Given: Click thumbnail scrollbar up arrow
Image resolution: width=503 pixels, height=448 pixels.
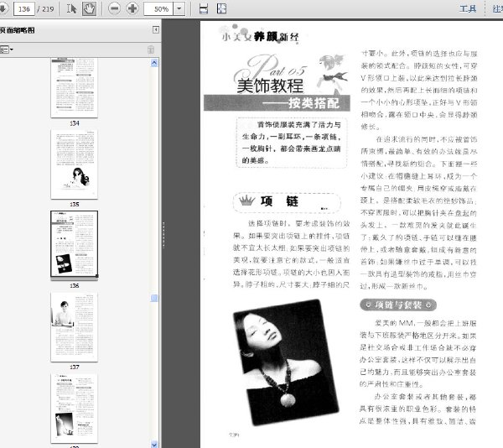Looking at the screenshot, I should point(154,63).
